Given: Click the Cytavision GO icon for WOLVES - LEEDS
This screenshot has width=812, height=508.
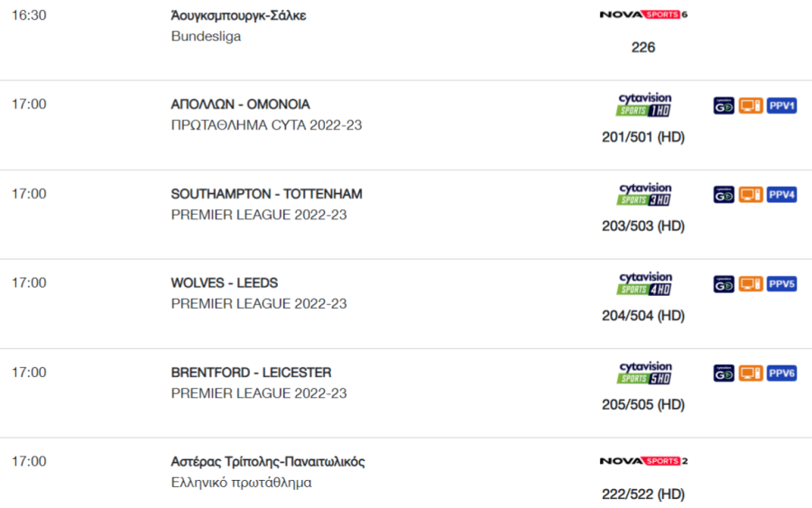Looking at the screenshot, I should pos(724,284).
